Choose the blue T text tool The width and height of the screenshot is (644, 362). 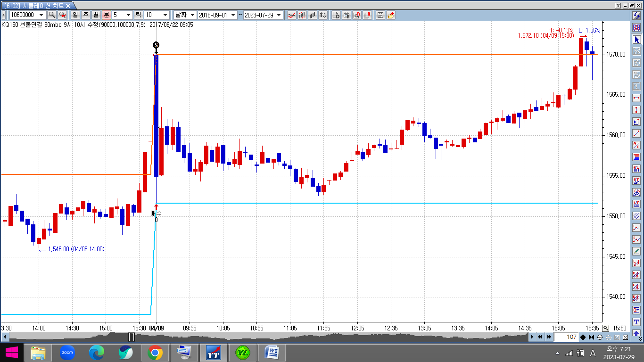point(636,322)
